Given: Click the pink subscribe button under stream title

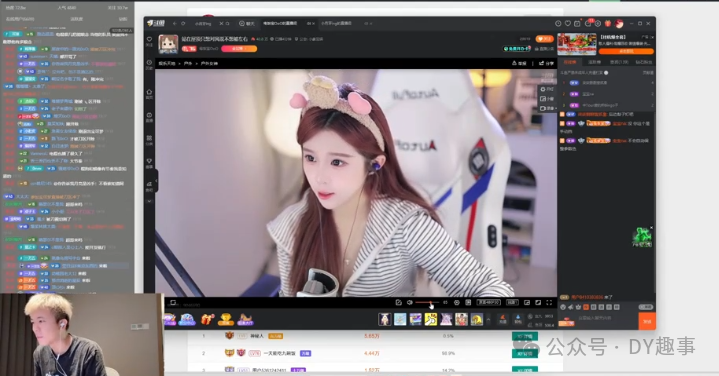Looking at the screenshot, I should (x=239, y=49).
